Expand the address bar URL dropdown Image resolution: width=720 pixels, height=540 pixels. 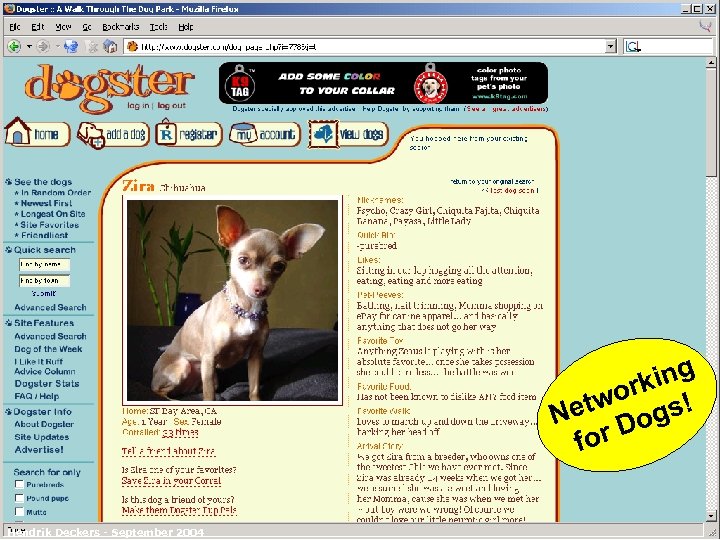coord(610,46)
